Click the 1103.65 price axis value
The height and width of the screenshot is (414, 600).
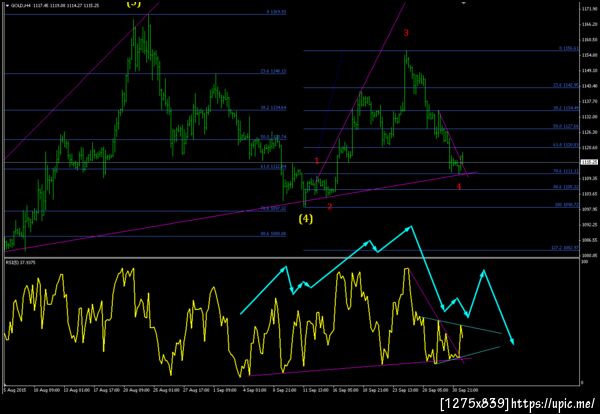[590, 194]
